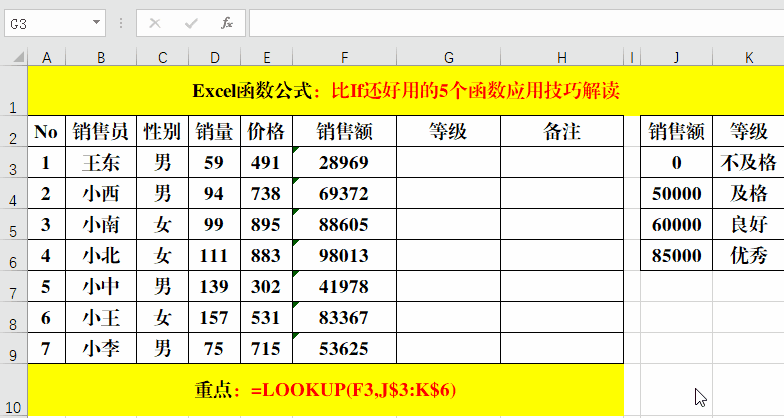This screenshot has height=418, width=784.
Task: Click quantity cell 111
Action: coord(214,256)
